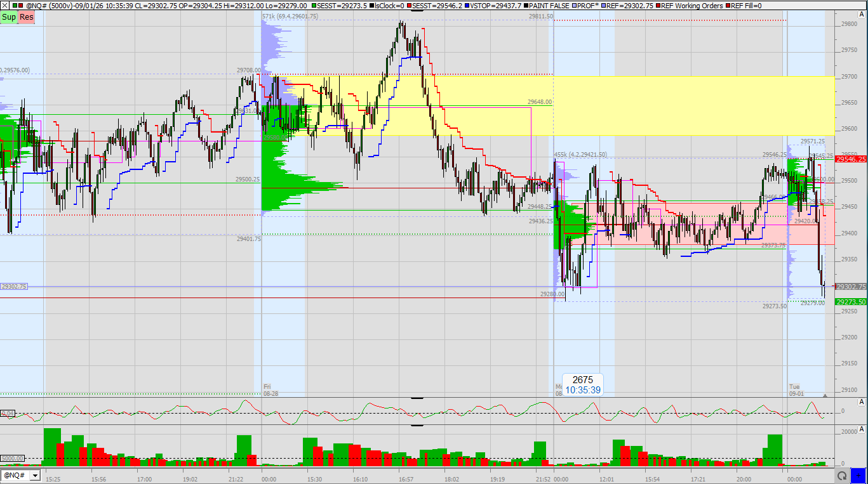Click the 29571.25 high label on Tuesday session

[x=813, y=141]
